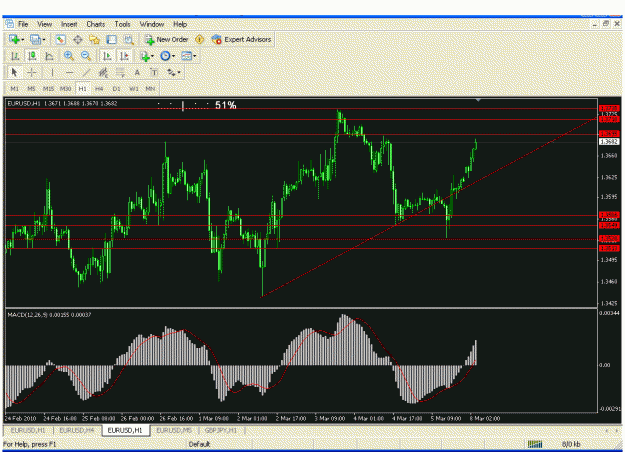Show the Market Watch window

60,39
